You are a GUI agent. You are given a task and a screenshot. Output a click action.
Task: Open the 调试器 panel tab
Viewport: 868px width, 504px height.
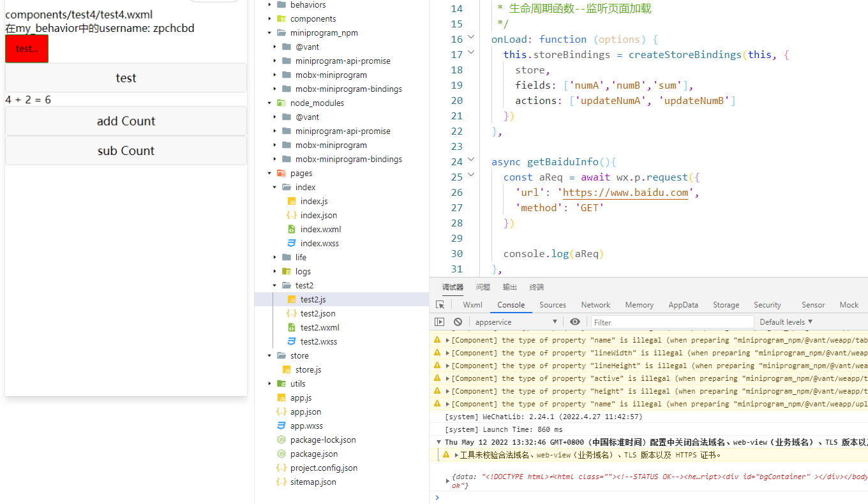coord(453,287)
